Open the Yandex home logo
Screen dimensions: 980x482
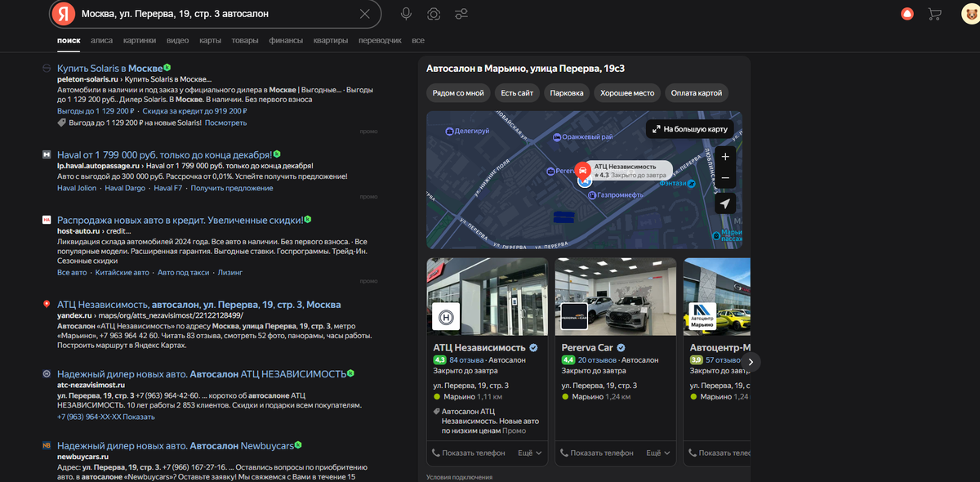[62, 14]
